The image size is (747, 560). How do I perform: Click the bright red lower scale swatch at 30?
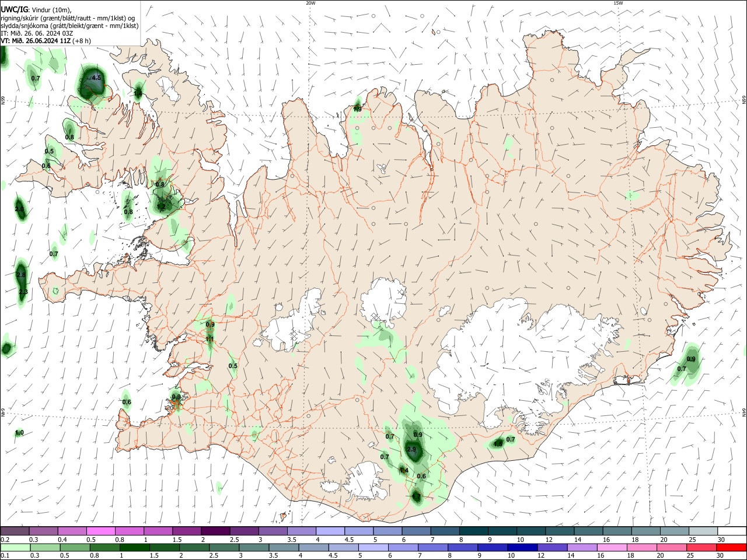(731, 547)
